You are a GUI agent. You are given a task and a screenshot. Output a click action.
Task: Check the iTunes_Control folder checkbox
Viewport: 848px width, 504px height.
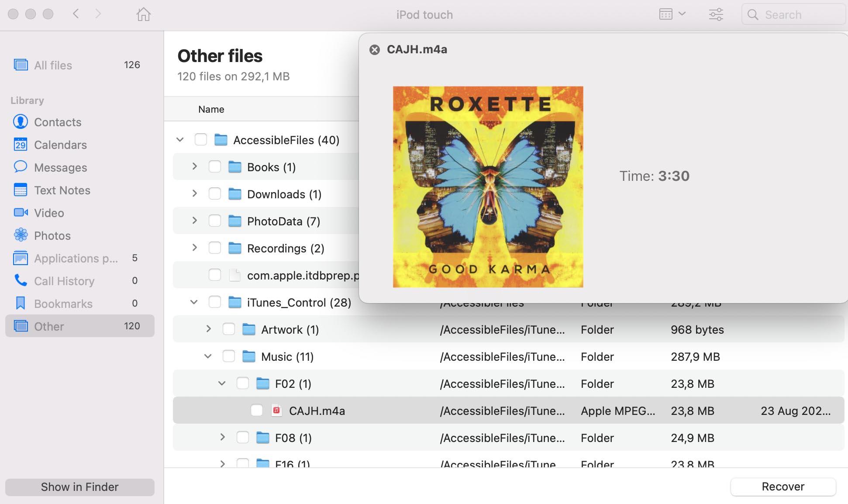215,302
